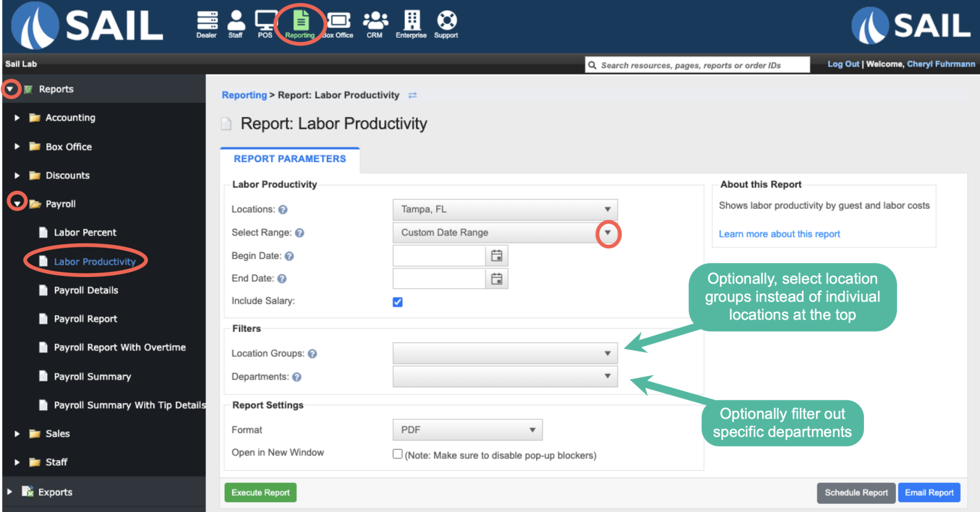Open the Payroll Report item
The height and width of the screenshot is (512, 980).
pyautogui.click(x=85, y=319)
